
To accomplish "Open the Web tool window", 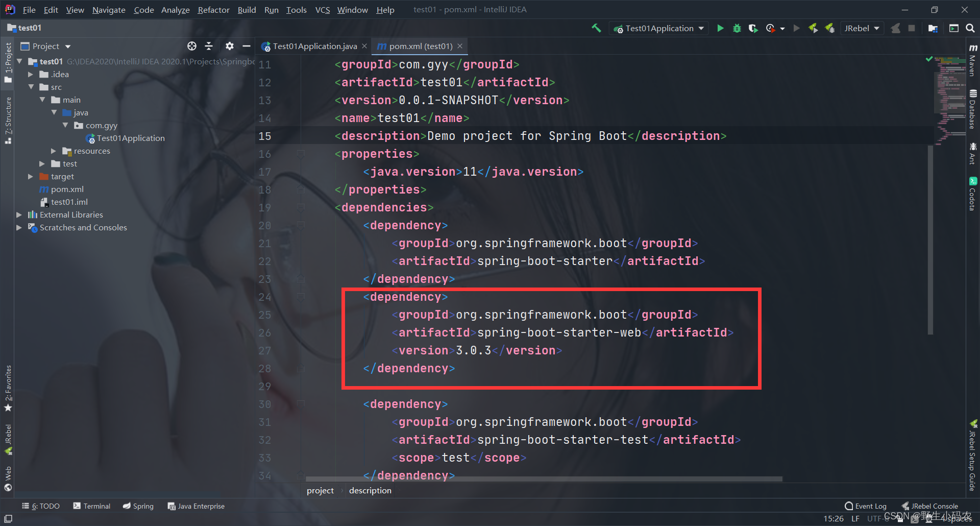I will coord(8,479).
